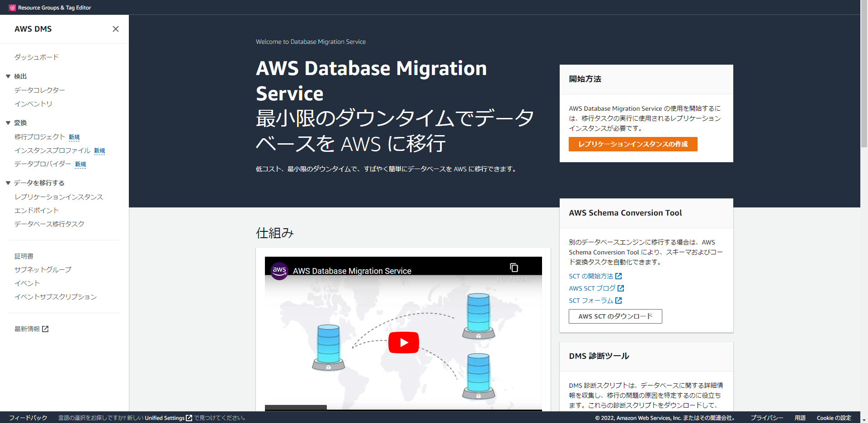Viewport: 868px width, 423px height.
Task: Click external icon next to AWS SCT ブログ
Action: click(621, 288)
